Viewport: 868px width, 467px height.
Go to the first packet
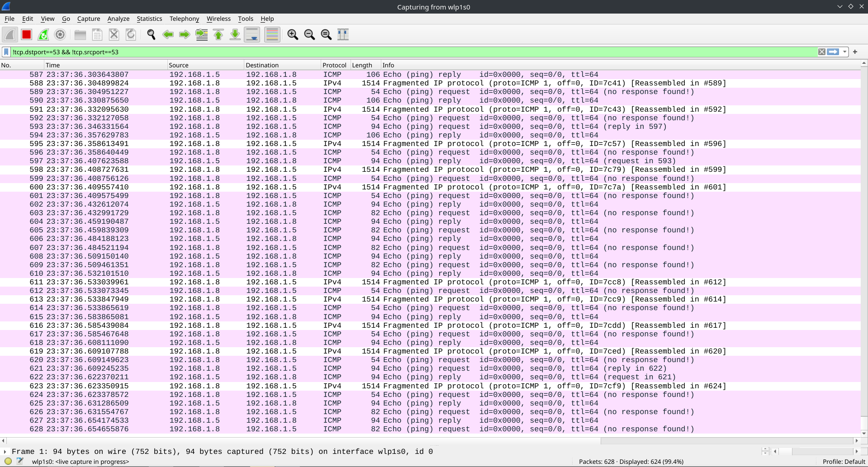pos(218,34)
